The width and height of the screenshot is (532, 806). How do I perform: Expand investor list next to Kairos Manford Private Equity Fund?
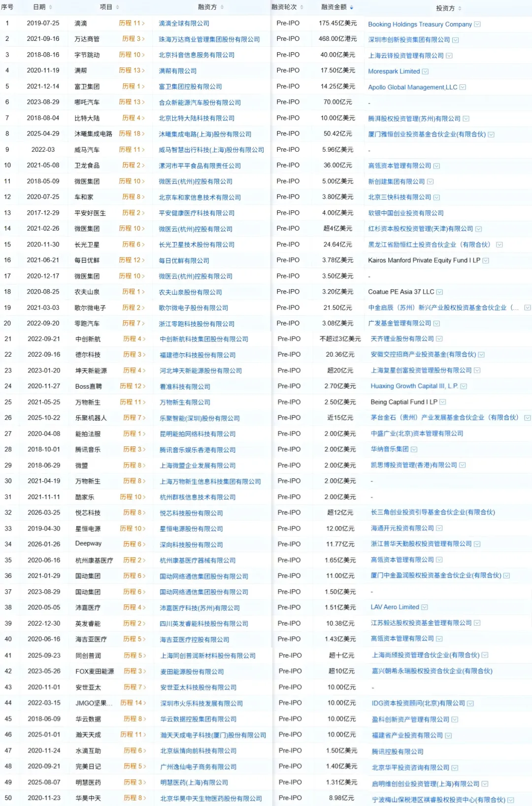(x=486, y=260)
